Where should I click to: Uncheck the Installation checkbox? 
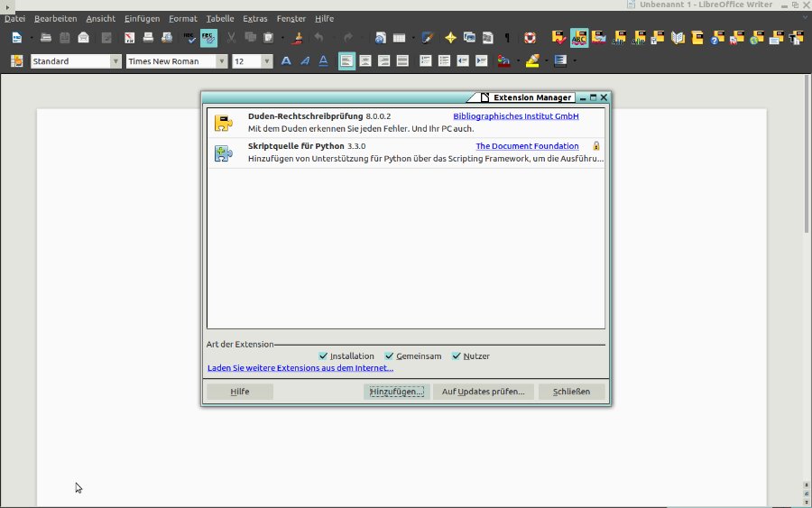(x=324, y=356)
